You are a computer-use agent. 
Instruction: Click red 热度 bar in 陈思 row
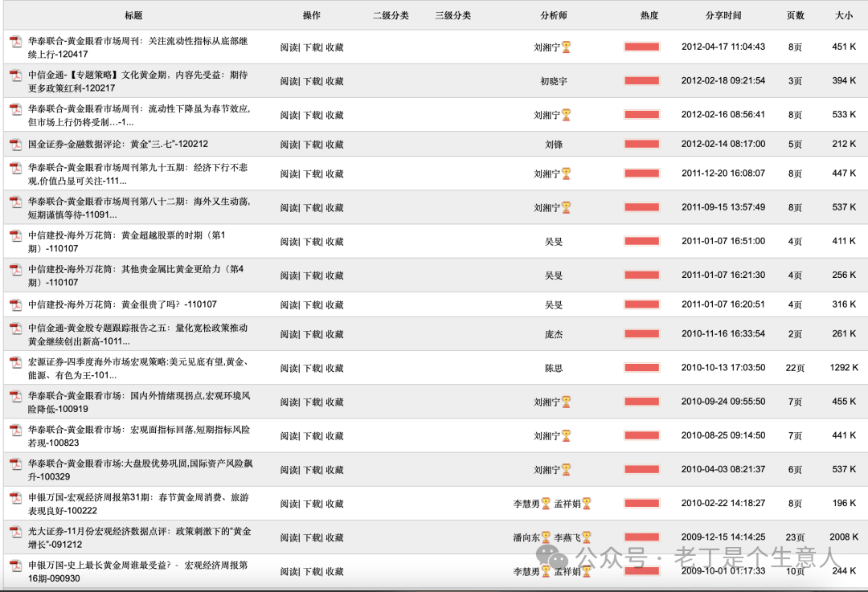[641, 368]
